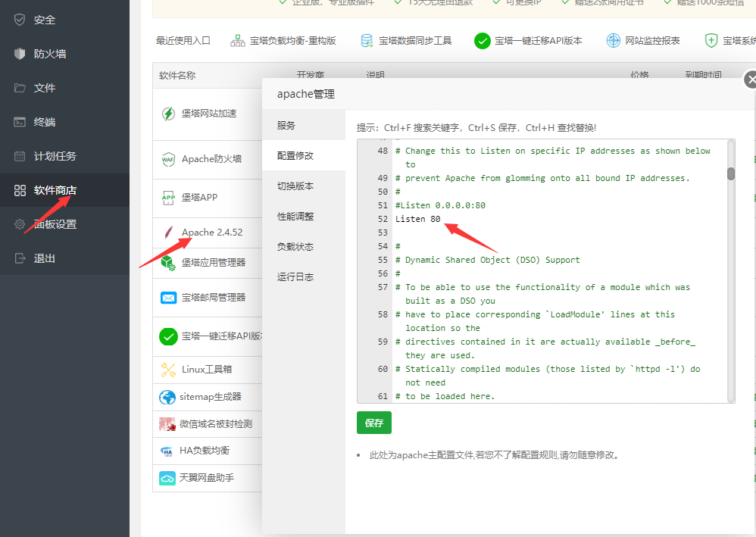Click the WAF icon for Apache防火墙
The height and width of the screenshot is (537, 756).
click(168, 159)
